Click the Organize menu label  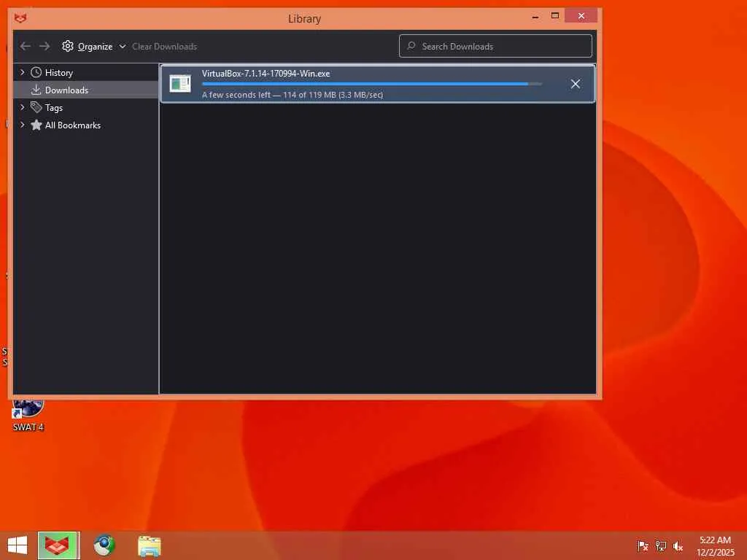click(96, 46)
